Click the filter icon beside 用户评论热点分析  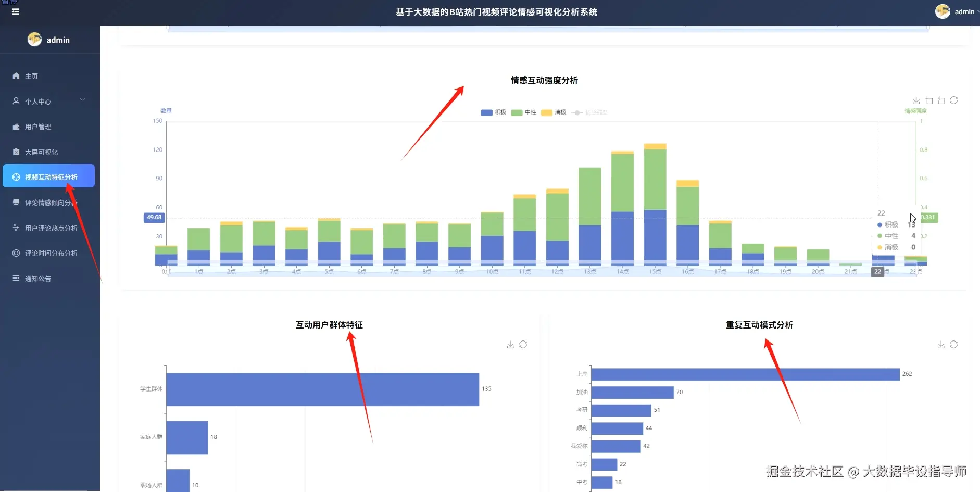click(x=16, y=228)
